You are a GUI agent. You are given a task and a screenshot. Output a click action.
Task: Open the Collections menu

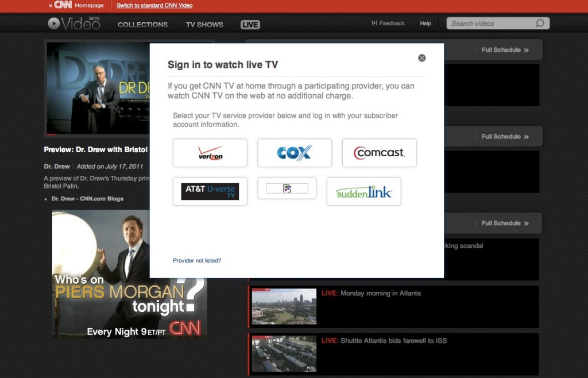tap(142, 25)
